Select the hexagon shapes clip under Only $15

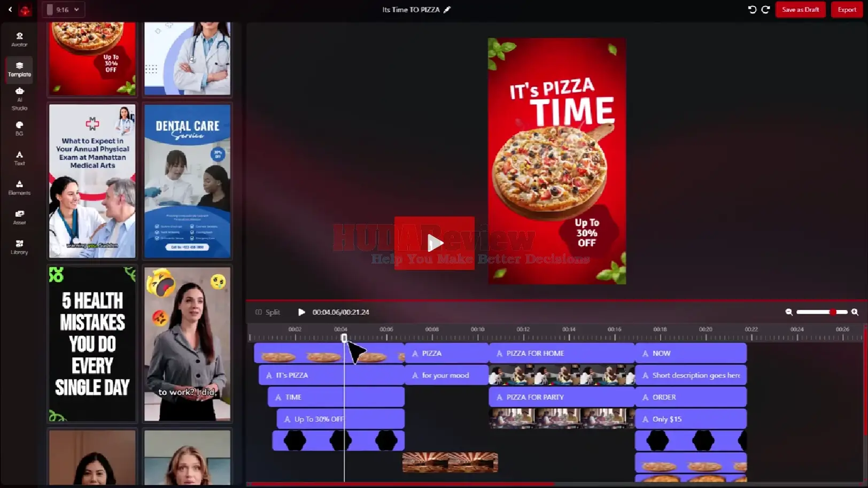click(691, 440)
